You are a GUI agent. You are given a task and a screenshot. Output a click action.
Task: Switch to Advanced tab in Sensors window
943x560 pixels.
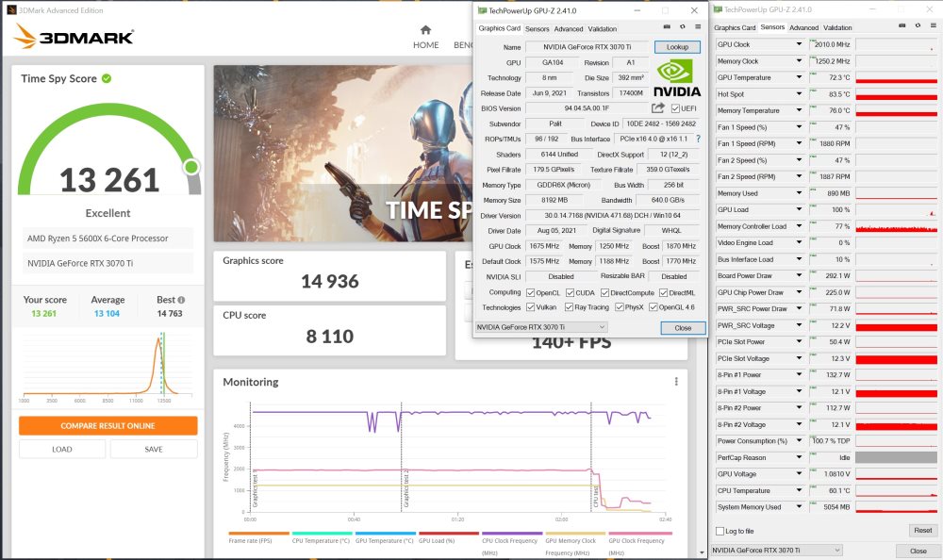pos(803,27)
